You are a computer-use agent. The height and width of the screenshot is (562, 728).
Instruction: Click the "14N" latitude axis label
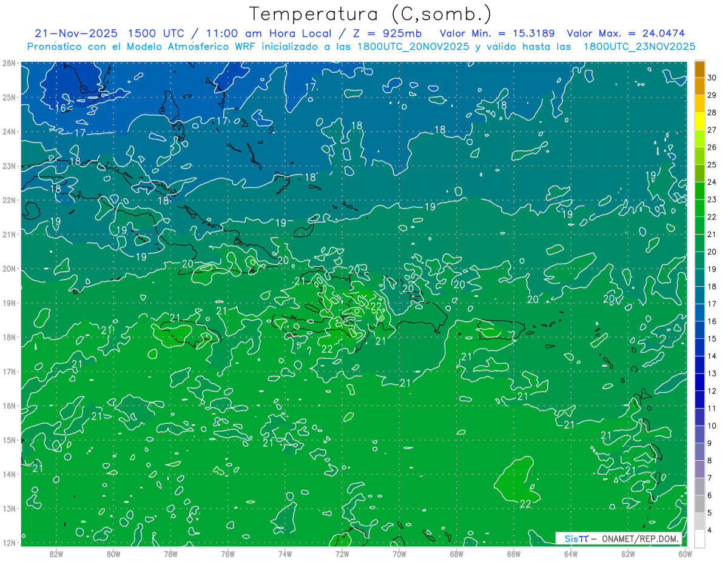(9, 474)
